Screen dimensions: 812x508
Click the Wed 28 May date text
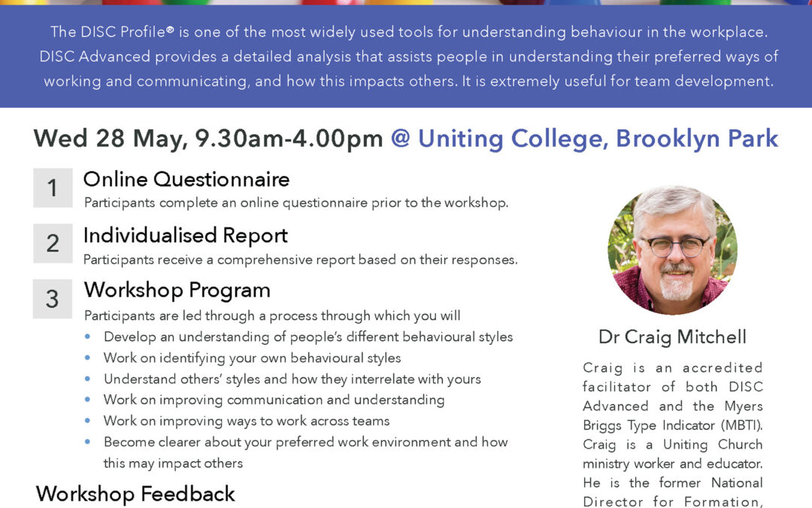coord(111,139)
